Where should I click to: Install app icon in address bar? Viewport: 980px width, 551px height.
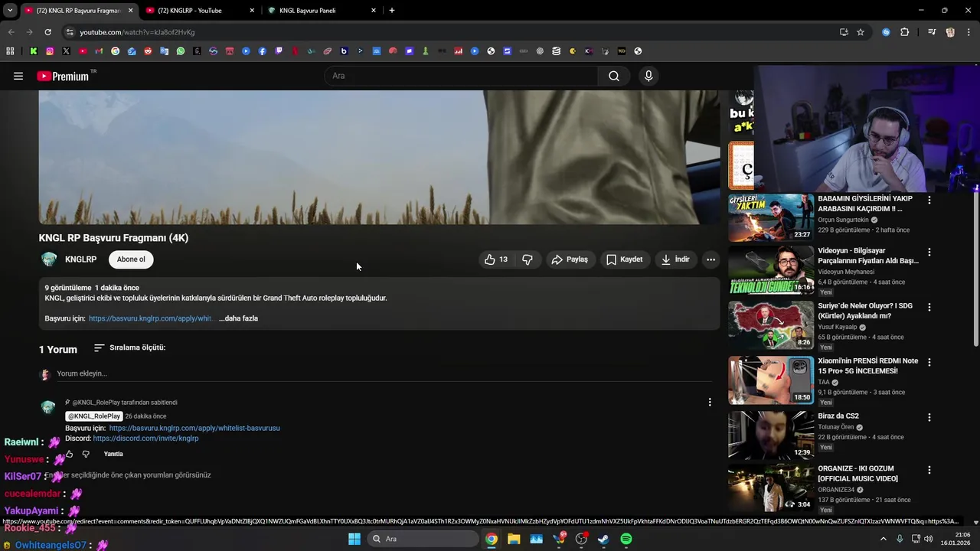[x=844, y=32]
